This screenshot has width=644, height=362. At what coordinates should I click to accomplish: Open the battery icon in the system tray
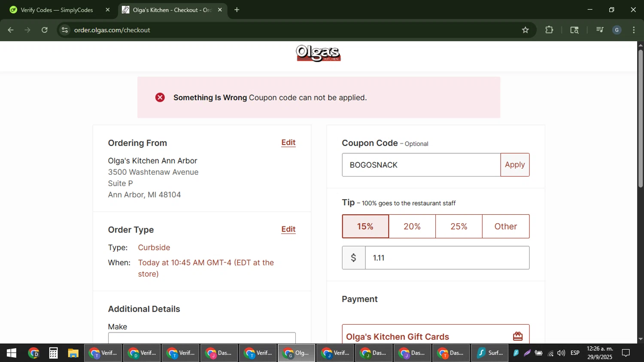point(538,353)
